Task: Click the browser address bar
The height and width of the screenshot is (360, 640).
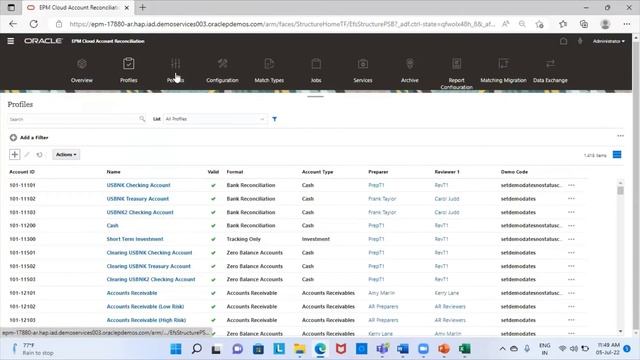Action: (x=282, y=24)
